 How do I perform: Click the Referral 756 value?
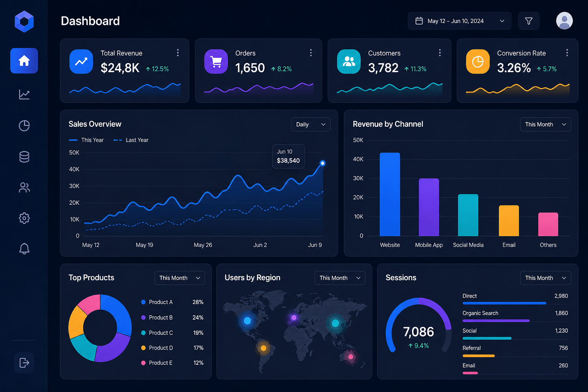[x=563, y=348]
